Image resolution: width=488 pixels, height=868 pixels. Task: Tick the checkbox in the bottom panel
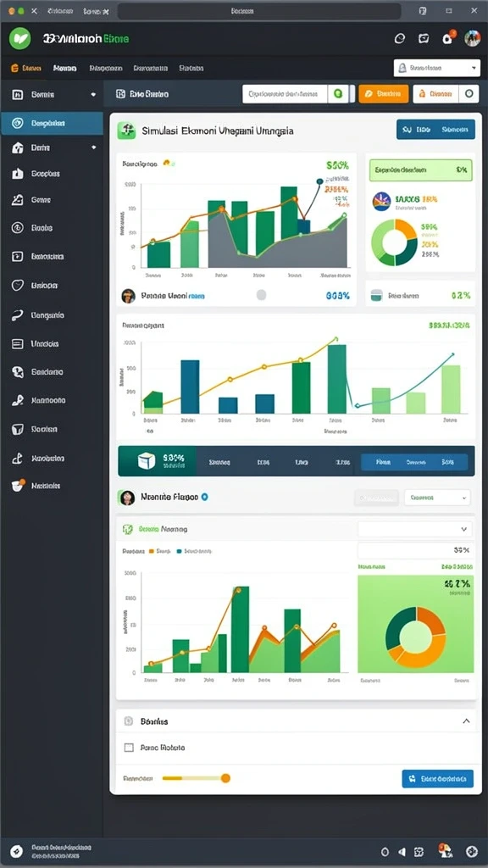(129, 748)
